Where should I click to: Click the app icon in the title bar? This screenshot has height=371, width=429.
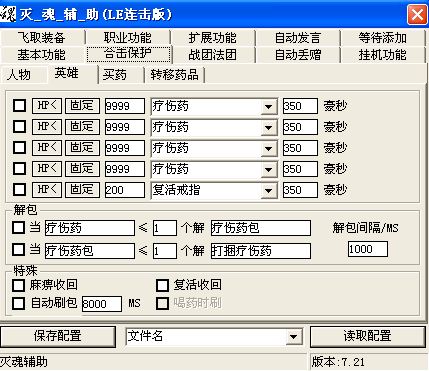tap(8, 14)
